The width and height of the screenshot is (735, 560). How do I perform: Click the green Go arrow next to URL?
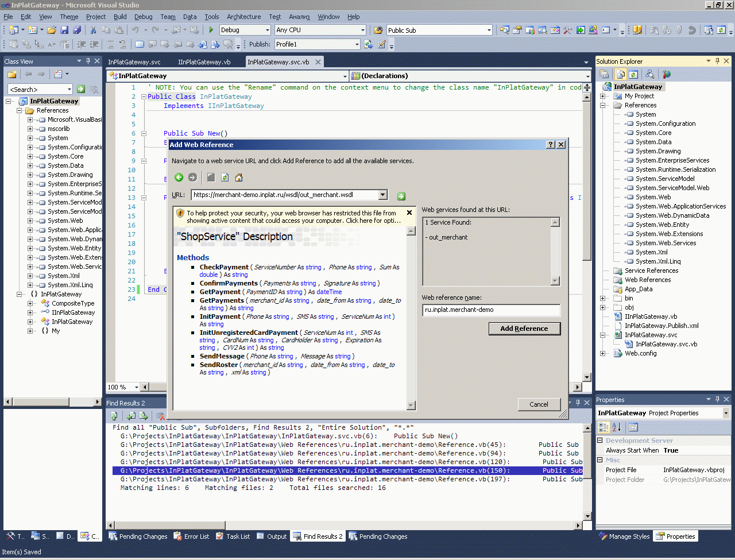(x=401, y=196)
